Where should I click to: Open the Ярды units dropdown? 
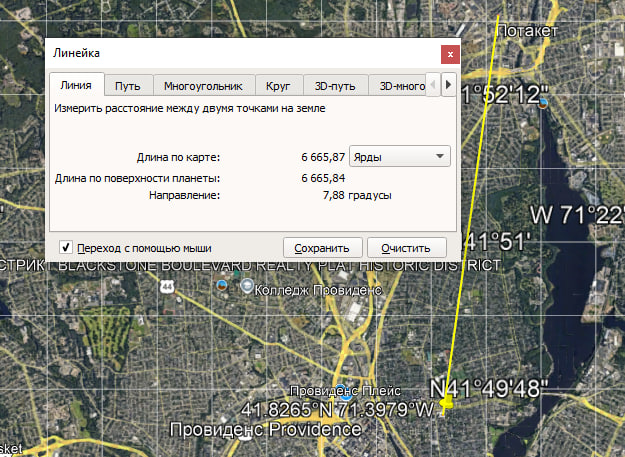(400, 156)
